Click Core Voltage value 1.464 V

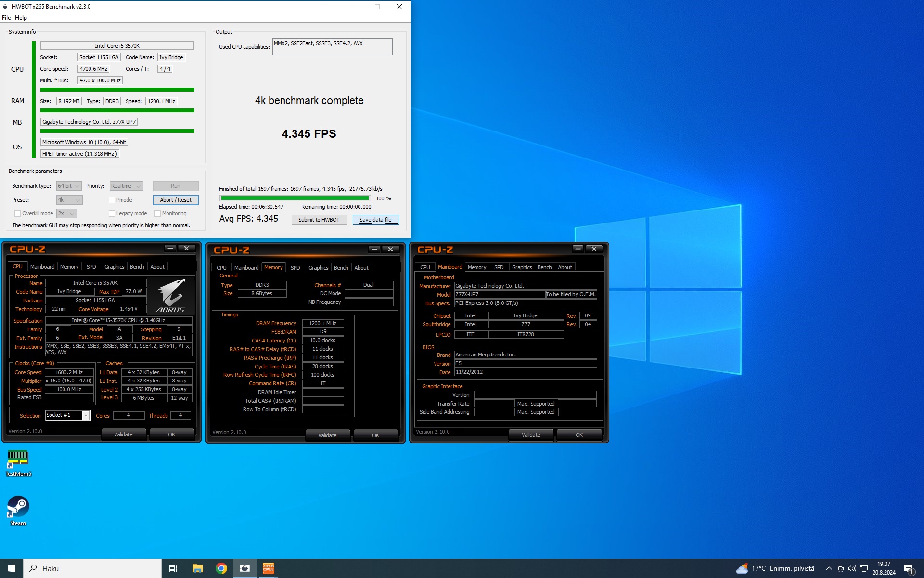coord(129,309)
